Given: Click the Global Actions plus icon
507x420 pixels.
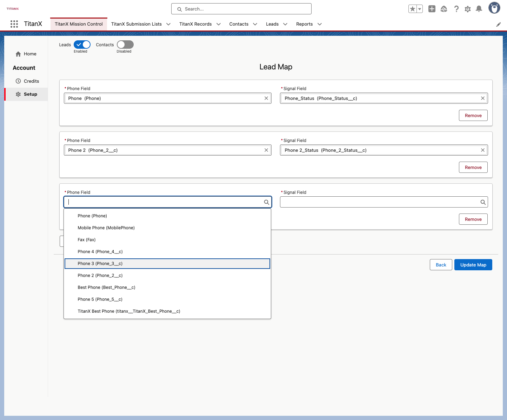Looking at the screenshot, I should point(432,9).
